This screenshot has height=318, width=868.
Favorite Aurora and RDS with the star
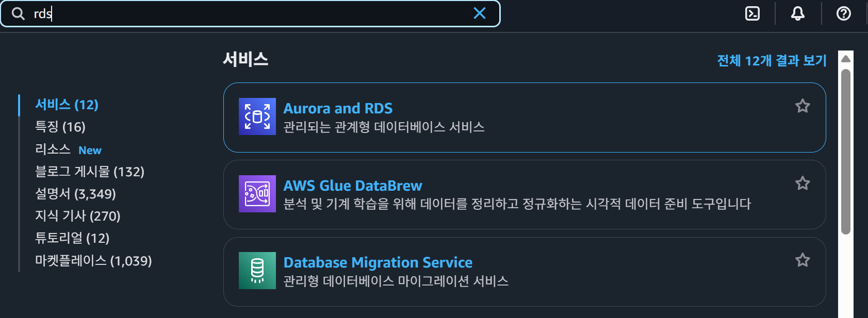pos(803,106)
